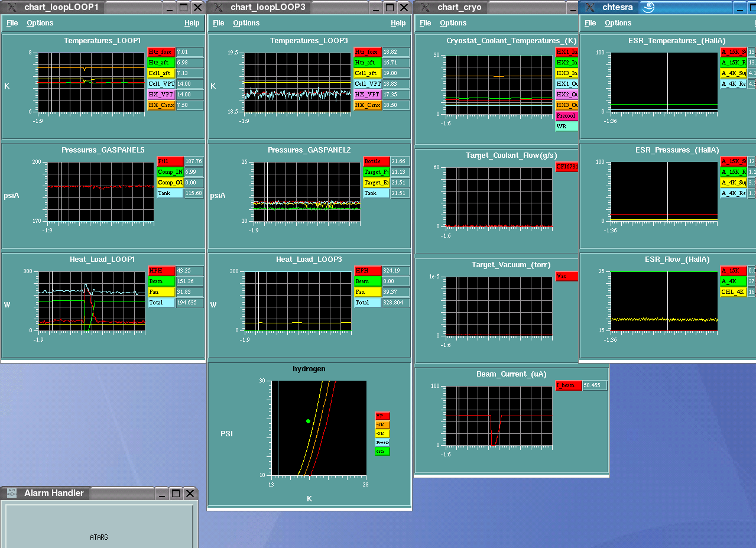This screenshot has height=548, width=756.
Task: Open Options menu in chart_loopLOOP1 window
Action: 40,23
